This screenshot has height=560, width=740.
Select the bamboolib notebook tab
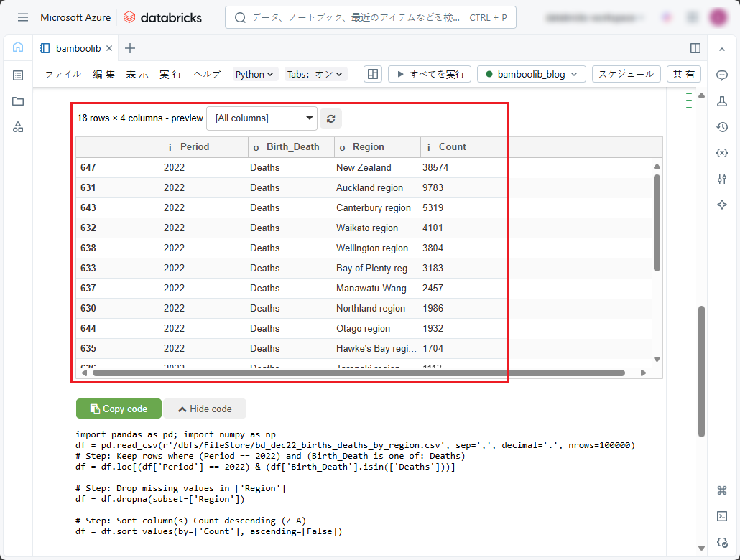[x=71, y=48]
